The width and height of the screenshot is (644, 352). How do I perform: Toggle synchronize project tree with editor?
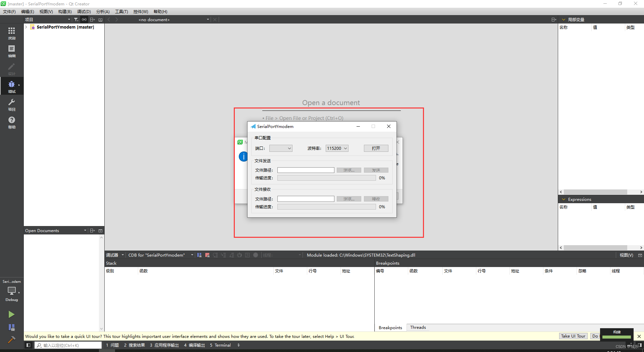[84, 19]
